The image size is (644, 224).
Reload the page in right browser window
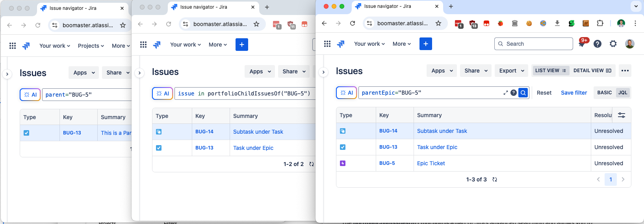pyautogui.click(x=353, y=23)
